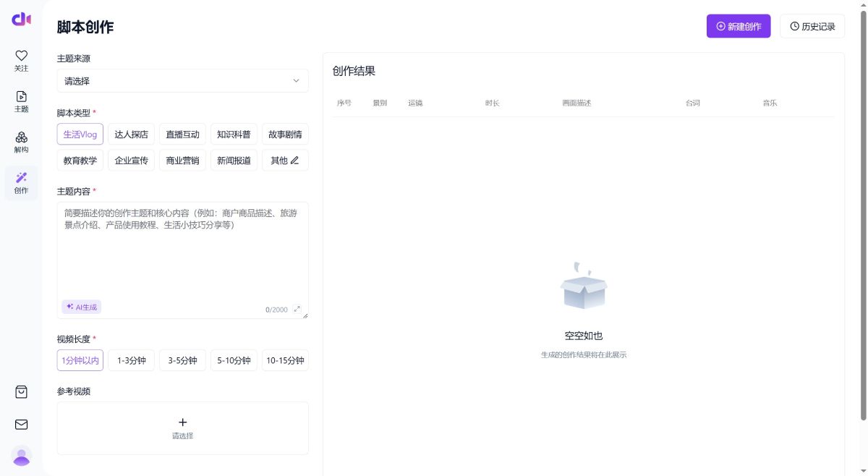Select the 故事剧情 script type
The height and width of the screenshot is (476, 868).
click(x=285, y=134)
